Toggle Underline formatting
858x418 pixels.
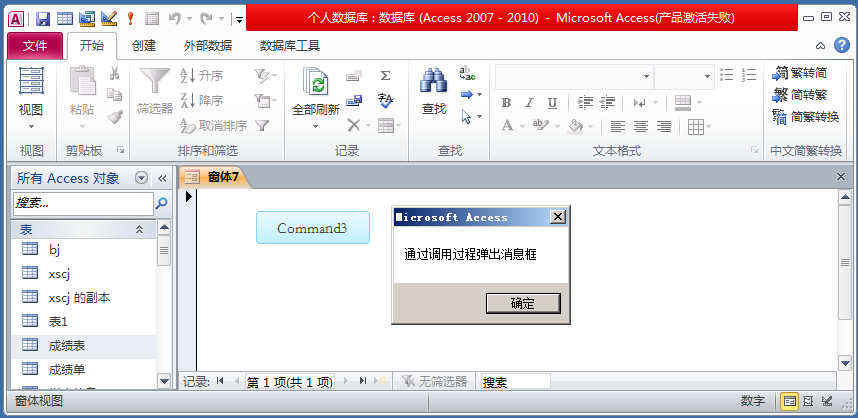[552, 103]
